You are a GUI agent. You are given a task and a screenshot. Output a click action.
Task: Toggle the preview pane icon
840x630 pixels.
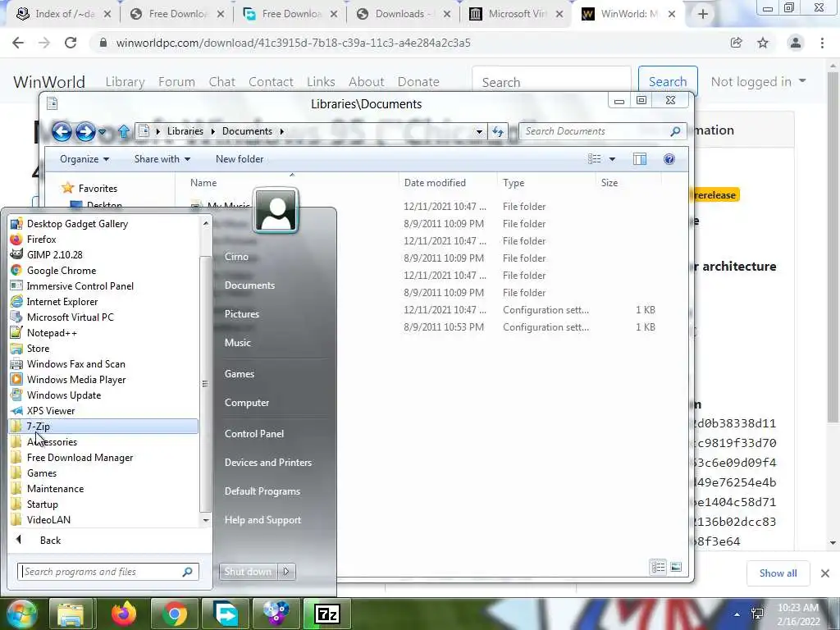pos(640,159)
